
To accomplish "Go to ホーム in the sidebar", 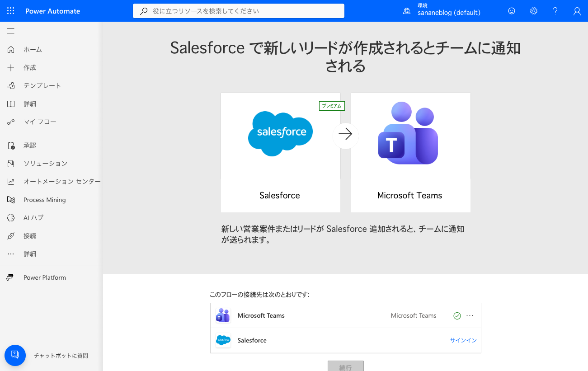I will pos(33,50).
